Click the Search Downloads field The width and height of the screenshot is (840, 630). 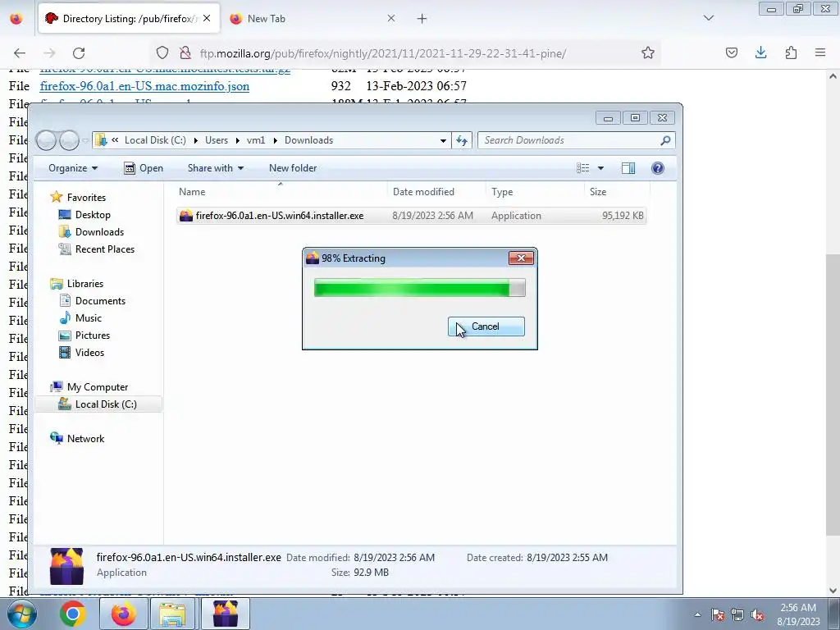point(576,139)
